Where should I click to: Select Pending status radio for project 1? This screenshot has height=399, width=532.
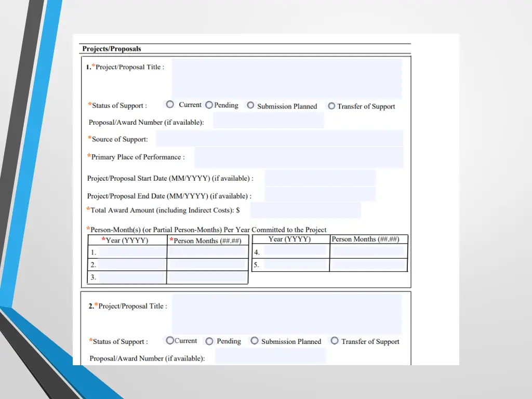209,105
